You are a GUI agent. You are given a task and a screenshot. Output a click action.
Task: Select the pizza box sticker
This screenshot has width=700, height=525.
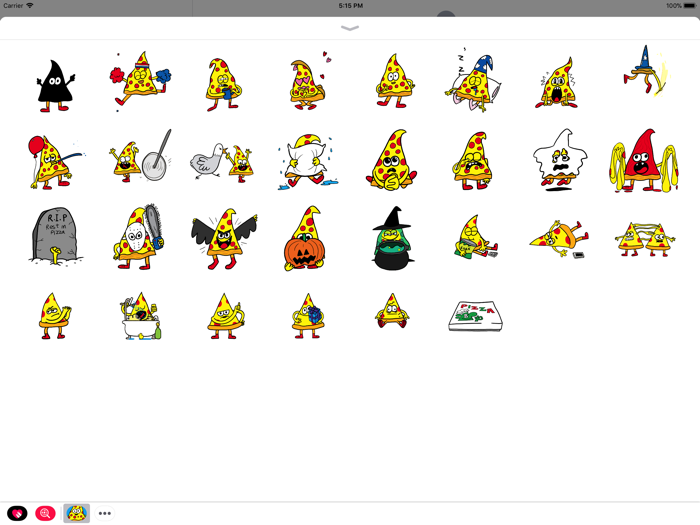point(475,316)
